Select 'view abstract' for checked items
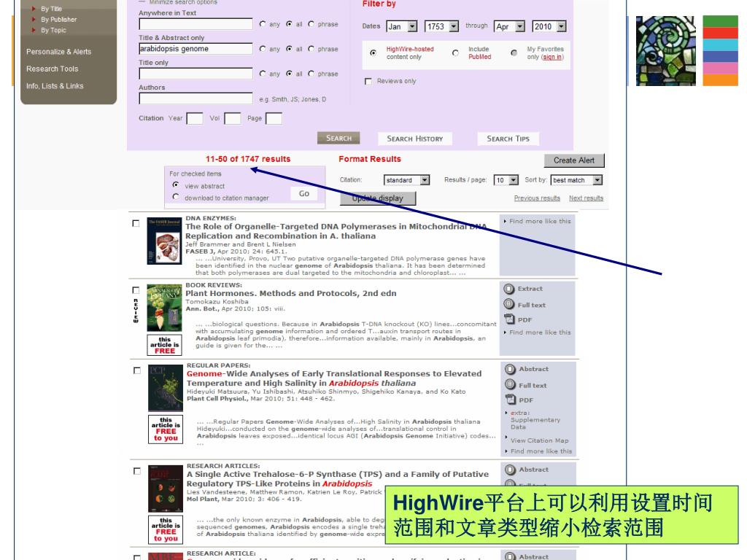The image size is (747, 560). 176,184
